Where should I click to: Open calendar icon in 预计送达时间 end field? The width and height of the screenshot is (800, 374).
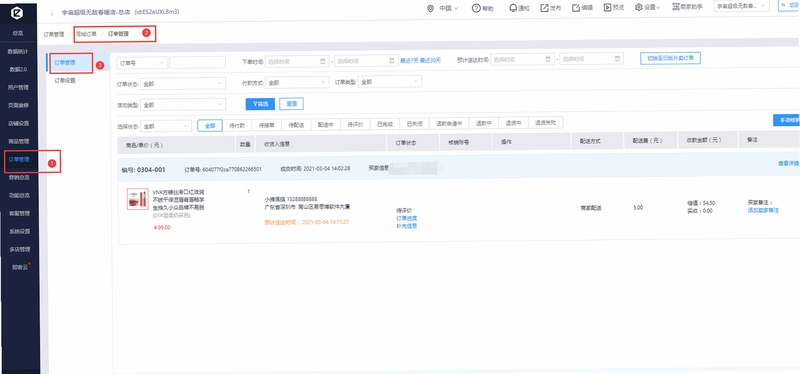pos(617,59)
